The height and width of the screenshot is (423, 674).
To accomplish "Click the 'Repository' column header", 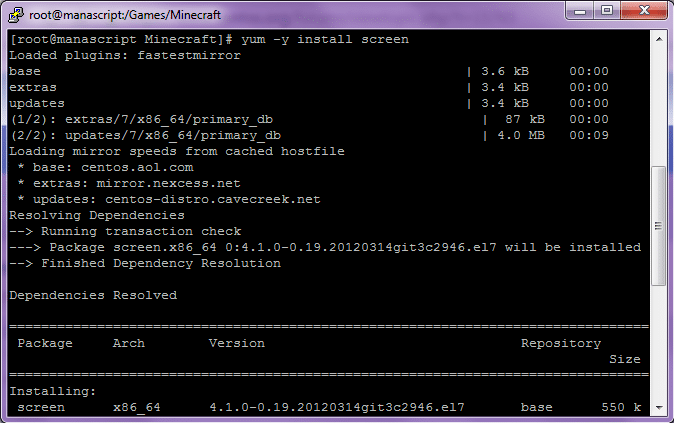I will [x=560, y=343].
